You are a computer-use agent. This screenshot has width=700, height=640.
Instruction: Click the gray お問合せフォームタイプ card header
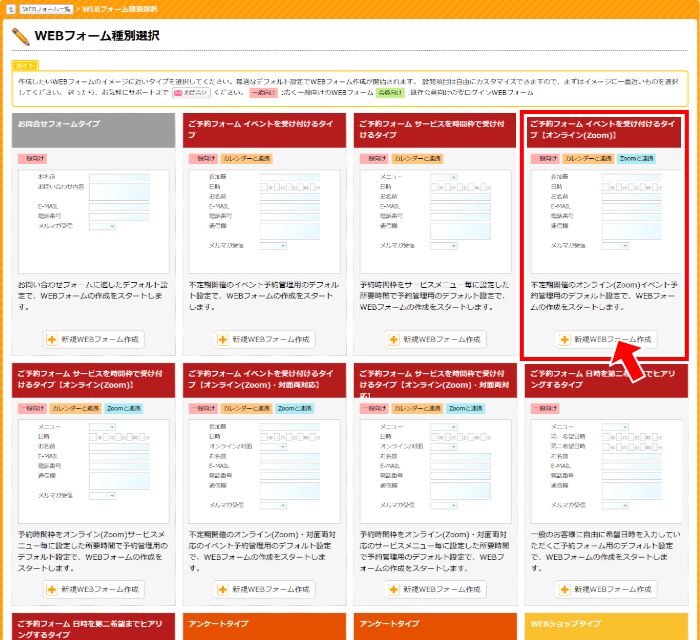[x=93, y=130]
